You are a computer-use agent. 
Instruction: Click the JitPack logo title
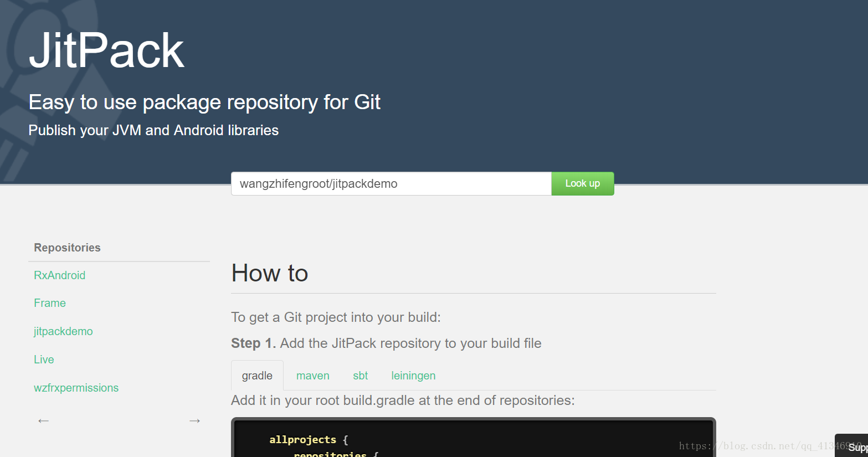click(106, 50)
